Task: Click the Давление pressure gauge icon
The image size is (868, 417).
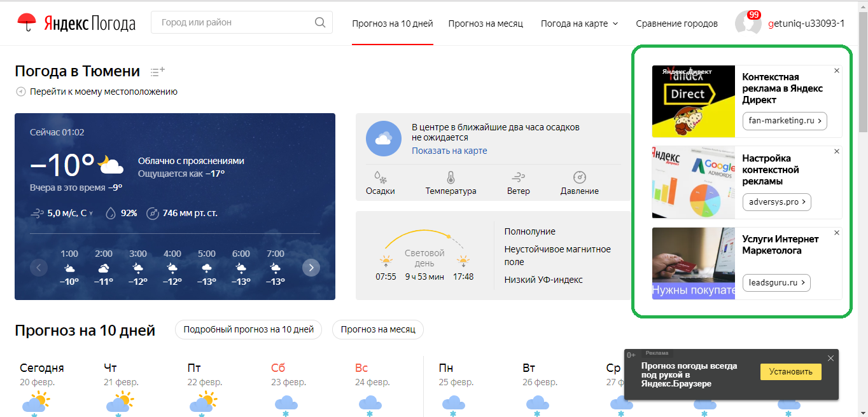Action: pos(579,177)
